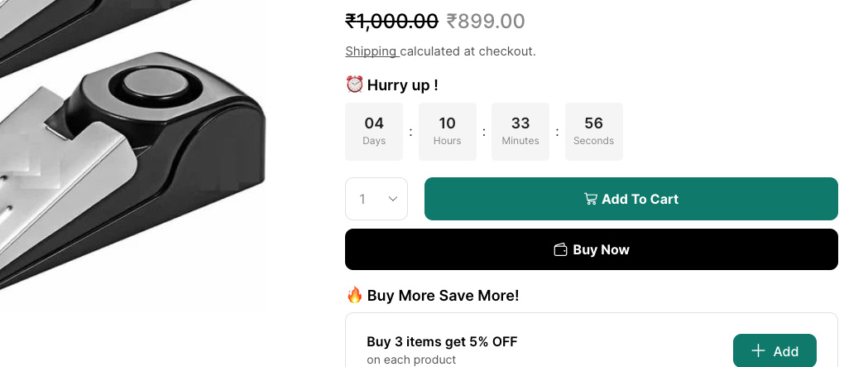Click the shopping cart icon on Add To Cart
This screenshot has height=367, width=868.
click(591, 199)
